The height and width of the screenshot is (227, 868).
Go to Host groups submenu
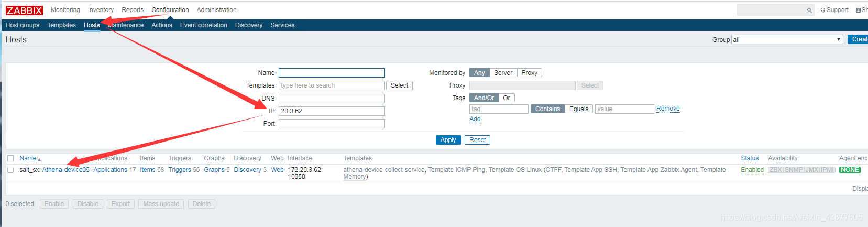23,25
